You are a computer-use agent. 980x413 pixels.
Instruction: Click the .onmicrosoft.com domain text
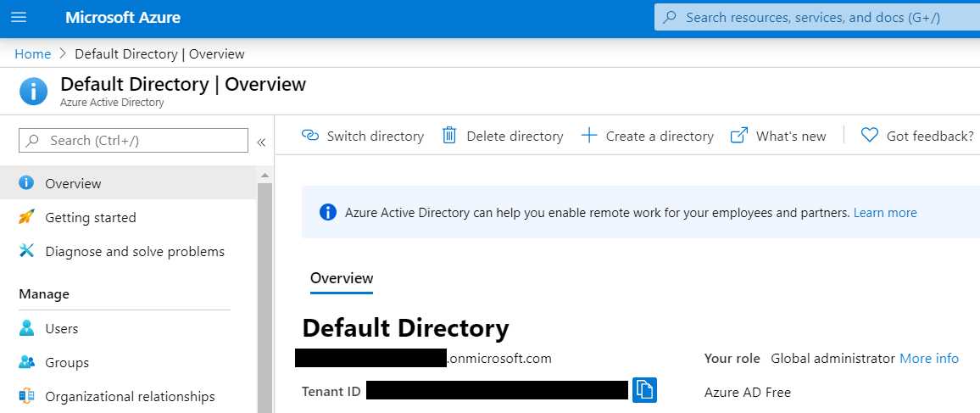click(x=500, y=359)
